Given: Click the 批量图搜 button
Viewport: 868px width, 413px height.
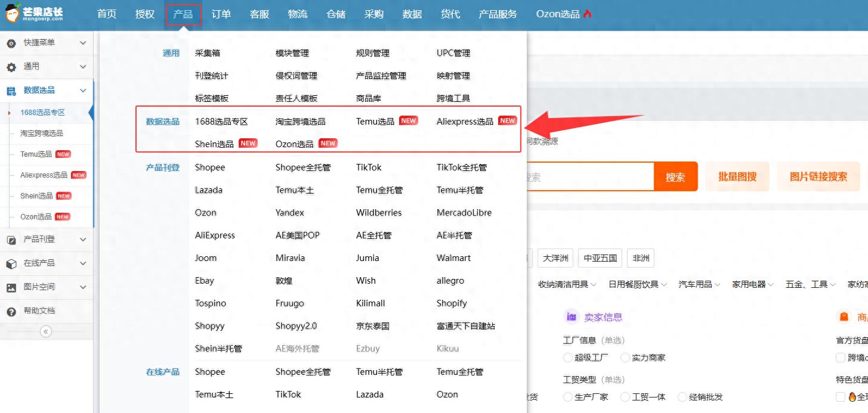Looking at the screenshot, I should 737,176.
